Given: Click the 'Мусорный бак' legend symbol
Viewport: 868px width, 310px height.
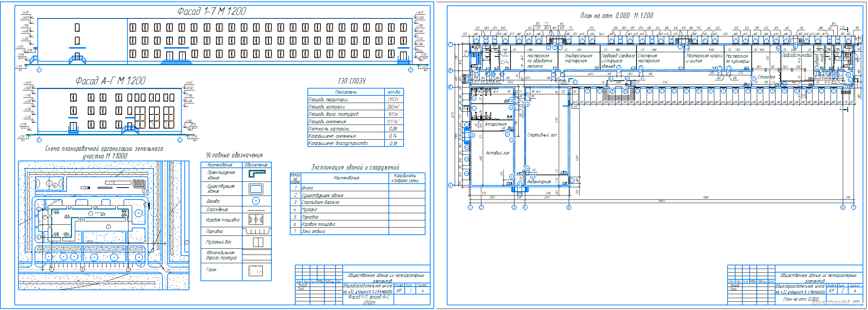Looking at the screenshot, I should click(x=258, y=242).
